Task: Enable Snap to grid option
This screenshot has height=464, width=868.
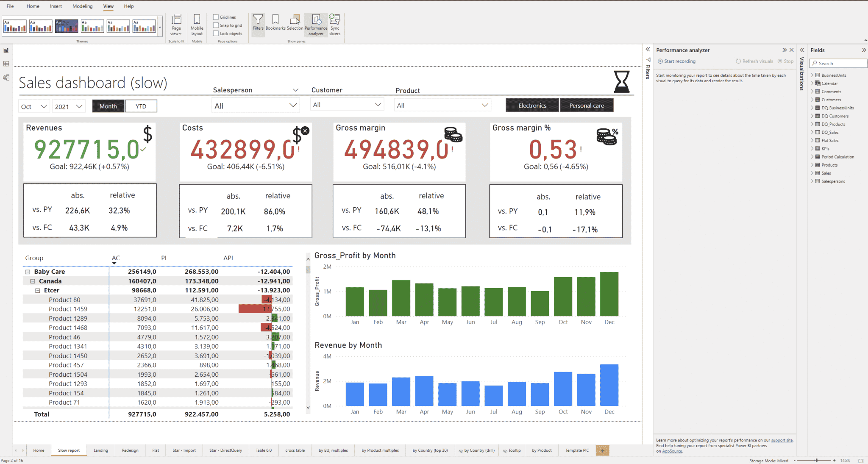Action: click(x=216, y=25)
